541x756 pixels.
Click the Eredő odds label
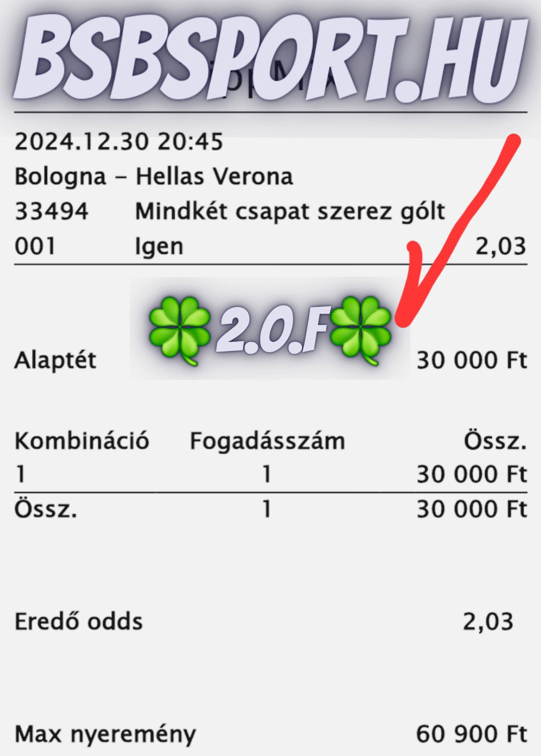(x=79, y=622)
